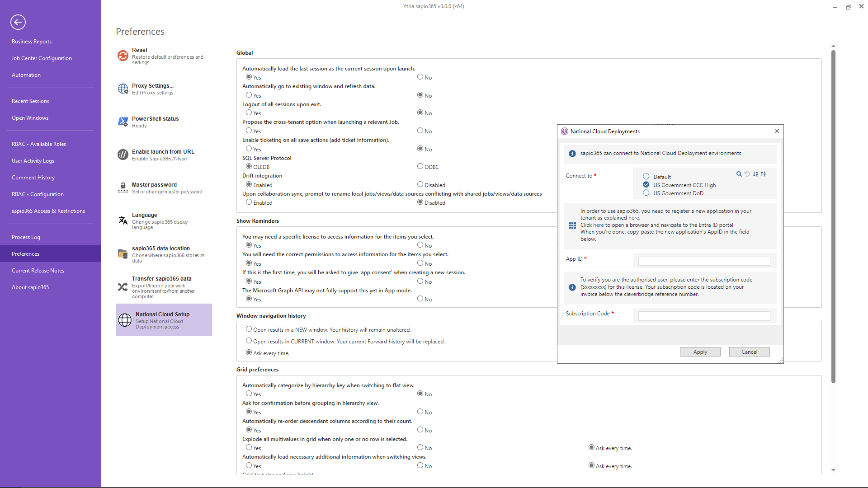Select the Default cloud option
The height and width of the screenshot is (488, 868).
pyautogui.click(x=646, y=177)
